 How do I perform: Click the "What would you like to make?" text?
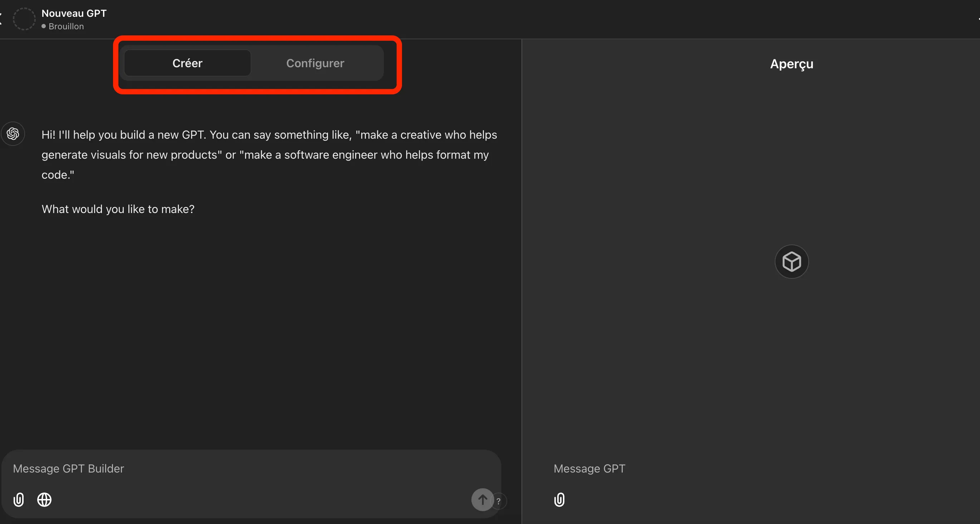pyautogui.click(x=118, y=209)
